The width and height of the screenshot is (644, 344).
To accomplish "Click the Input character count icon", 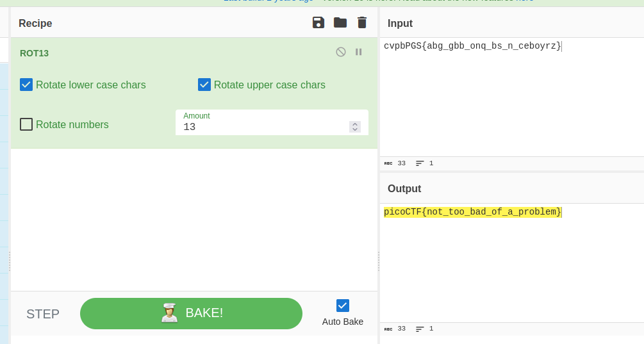I will 388,163.
